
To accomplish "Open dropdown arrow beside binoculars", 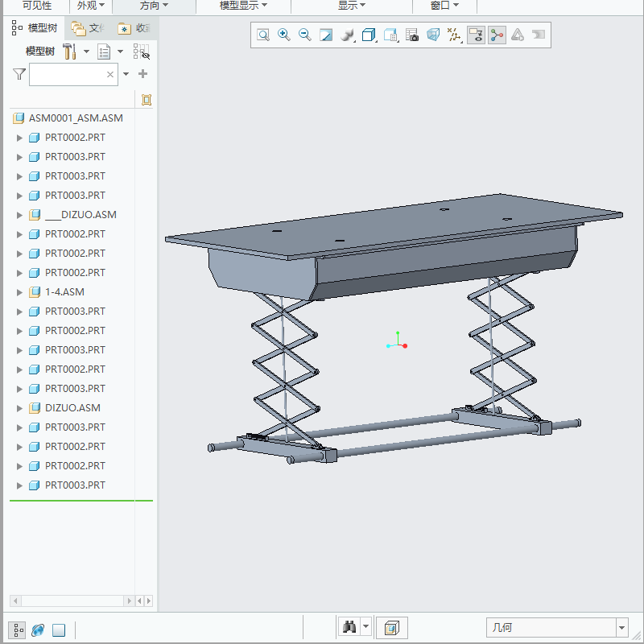I will tap(366, 627).
